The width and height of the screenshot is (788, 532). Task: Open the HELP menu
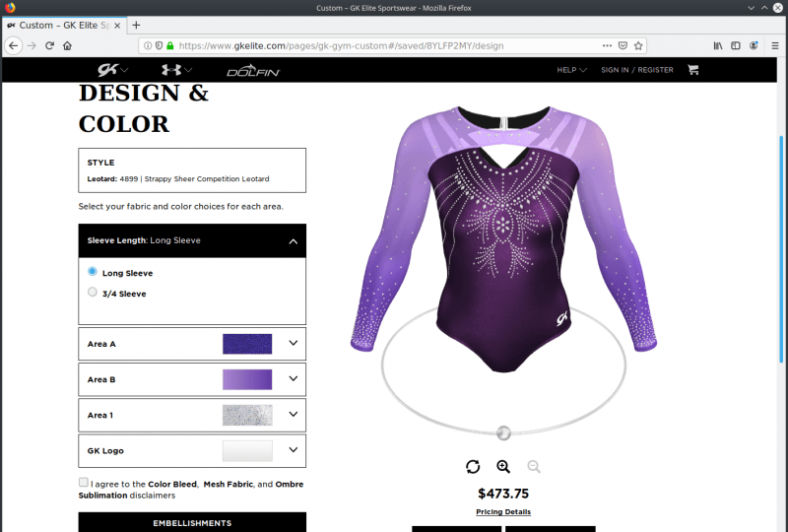tap(571, 70)
